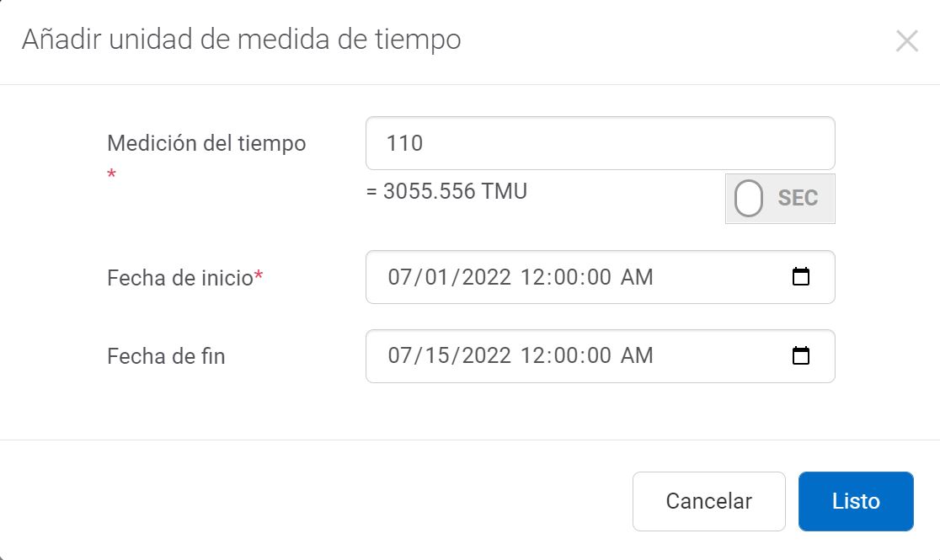Select the hour segment in Fecha de inicio

click(532, 277)
